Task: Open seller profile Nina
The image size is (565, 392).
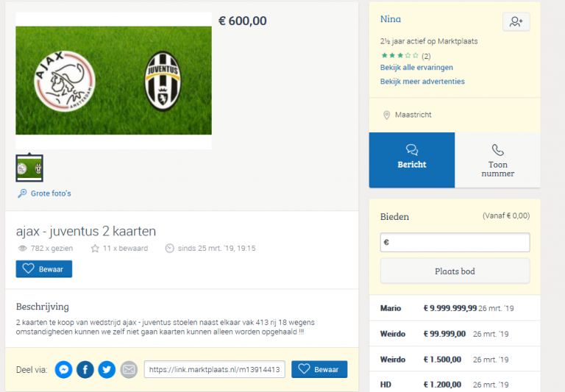Action: click(x=391, y=19)
